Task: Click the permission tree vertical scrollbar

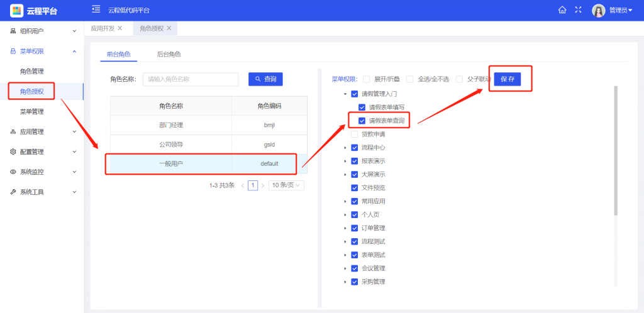Action: point(615,151)
